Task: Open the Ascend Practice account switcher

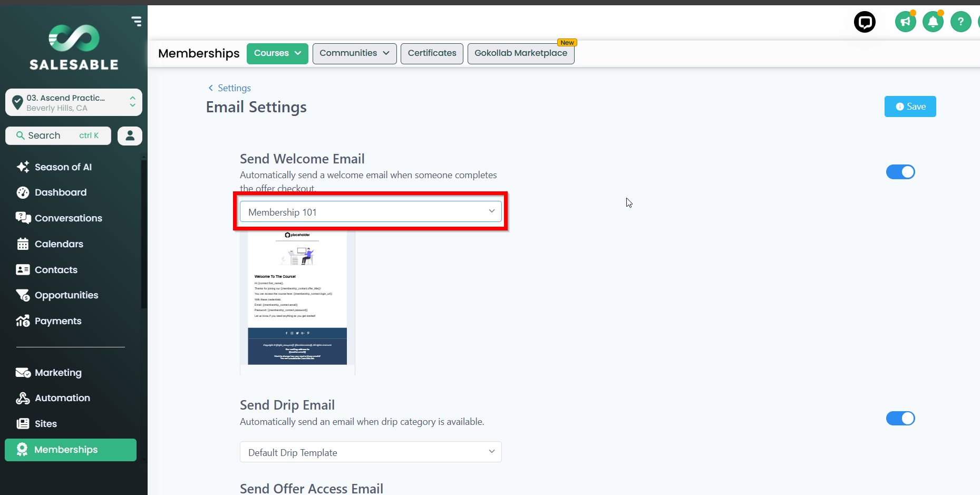Action: pos(74,102)
